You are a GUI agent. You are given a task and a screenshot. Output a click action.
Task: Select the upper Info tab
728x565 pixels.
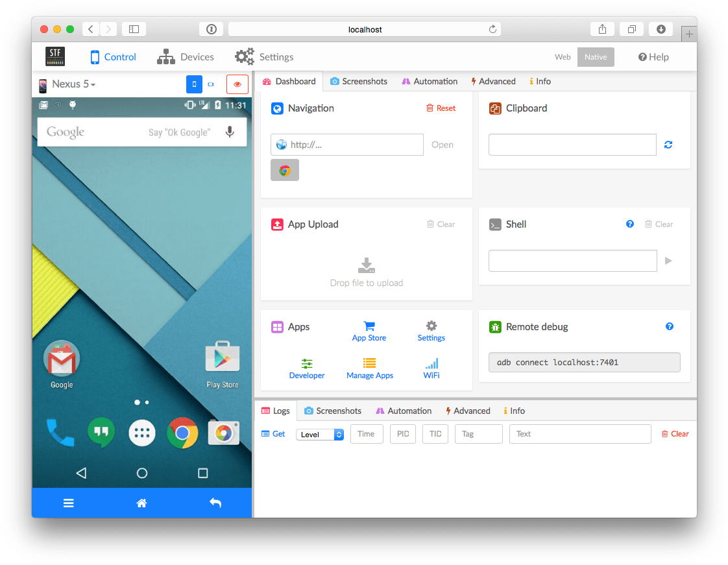pos(540,81)
